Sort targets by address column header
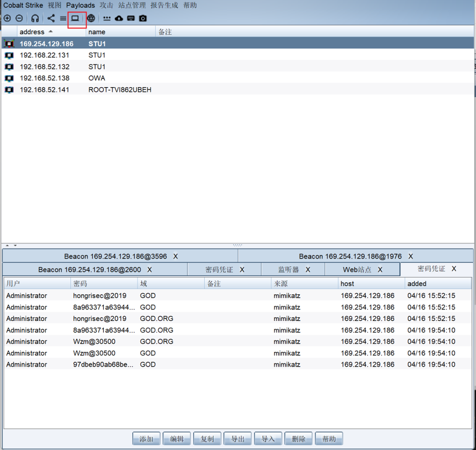 coord(32,32)
